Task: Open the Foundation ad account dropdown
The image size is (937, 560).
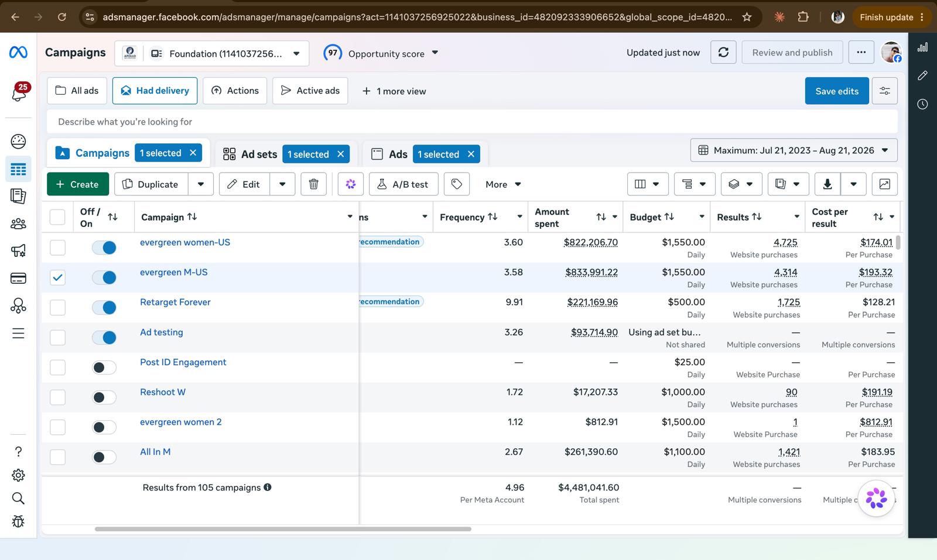Action: (x=213, y=53)
